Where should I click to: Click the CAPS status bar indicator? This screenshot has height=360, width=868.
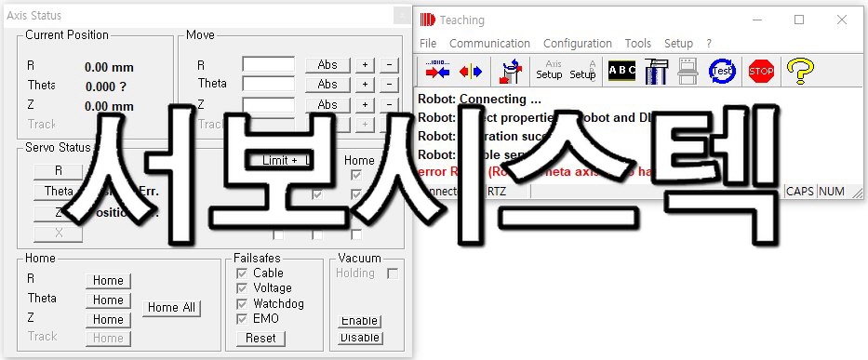[x=800, y=191]
